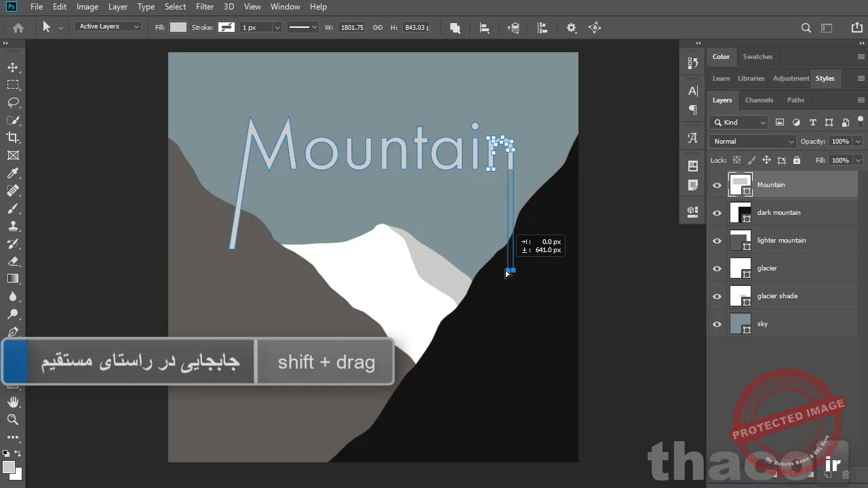
Task: Open the Filter menu
Action: [204, 6]
